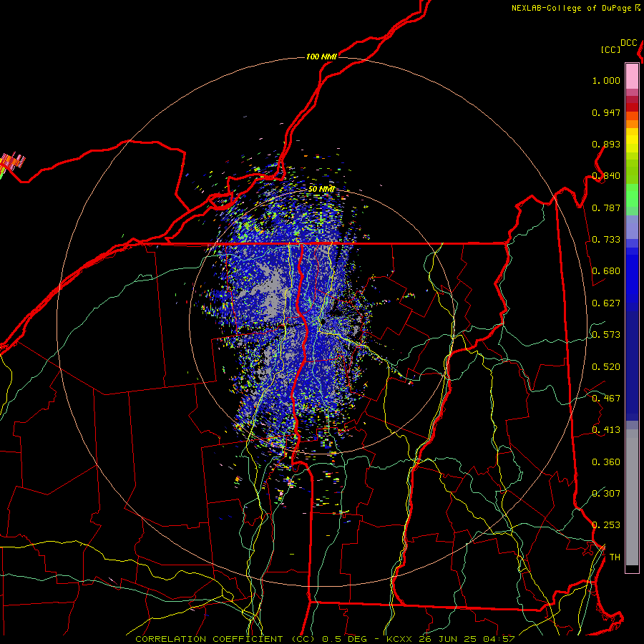Click the 0.360 color scale value
This screenshot has height=644, width=644.
(606, 462)
